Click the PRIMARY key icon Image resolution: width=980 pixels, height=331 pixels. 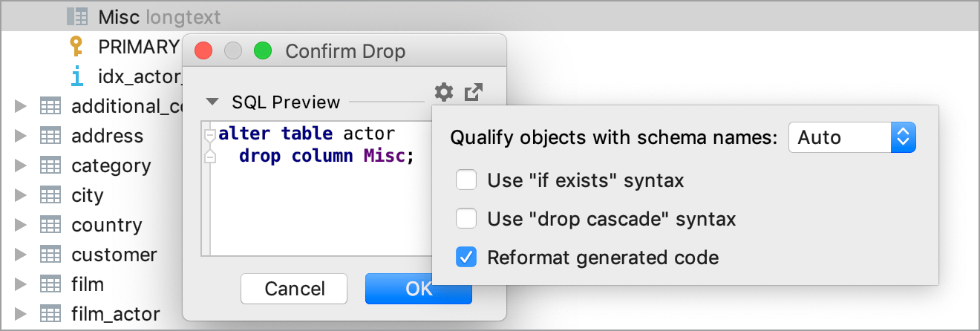click(x=76, y=47)
